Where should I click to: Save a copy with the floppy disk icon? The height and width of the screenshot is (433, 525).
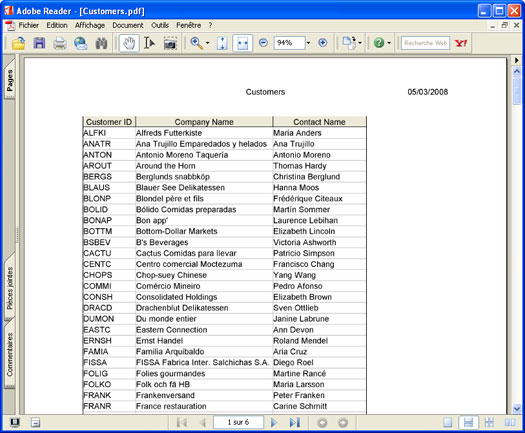point(39,43)
